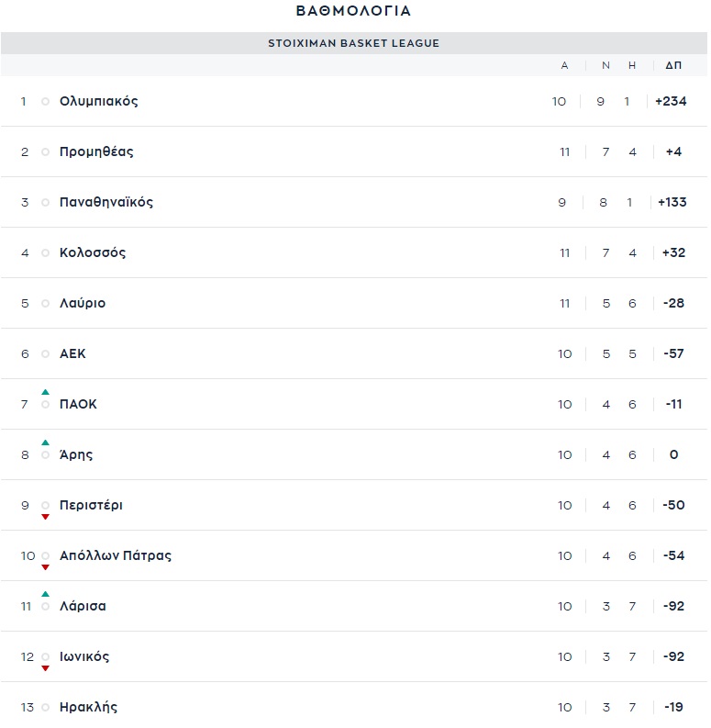
Task: Open the Προμηθέας team page
Action: coord(96,151)
